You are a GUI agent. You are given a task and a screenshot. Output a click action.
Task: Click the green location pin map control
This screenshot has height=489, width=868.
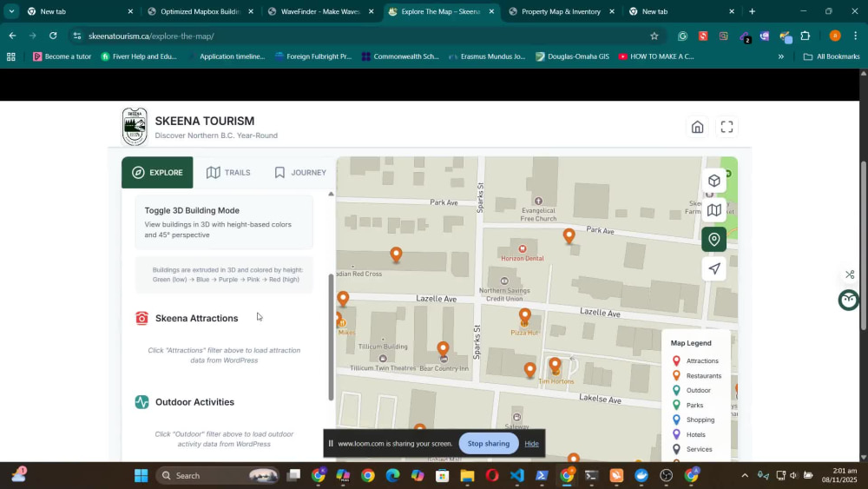pos(714,239)
